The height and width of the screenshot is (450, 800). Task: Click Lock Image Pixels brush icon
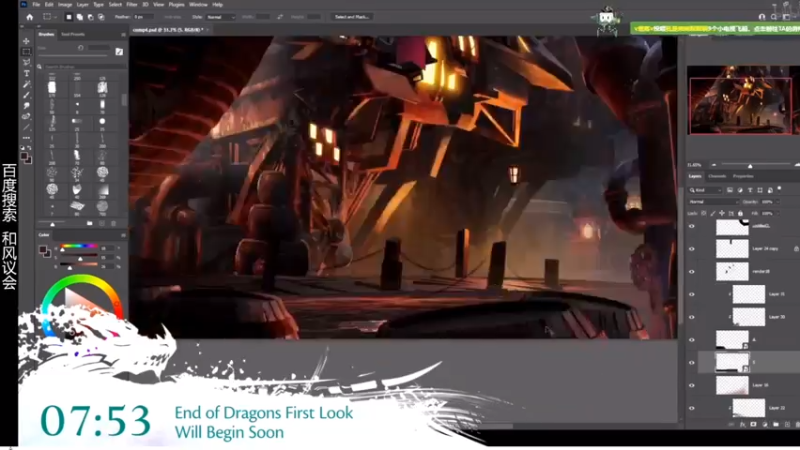click(713, 213)
